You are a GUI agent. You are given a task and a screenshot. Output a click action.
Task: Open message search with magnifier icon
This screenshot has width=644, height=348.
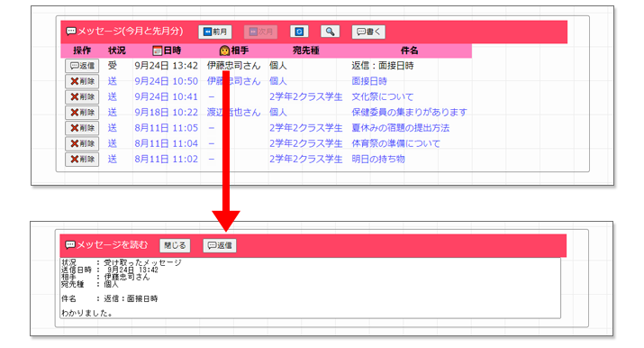(331, 32)
